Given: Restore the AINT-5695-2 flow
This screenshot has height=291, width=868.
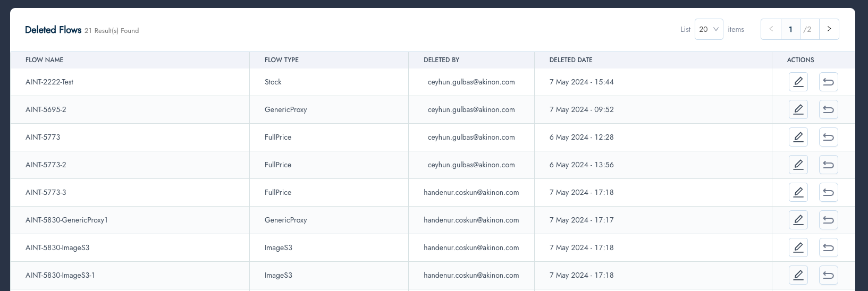Looking at the screenshot, I should click(x=828, y=109).
